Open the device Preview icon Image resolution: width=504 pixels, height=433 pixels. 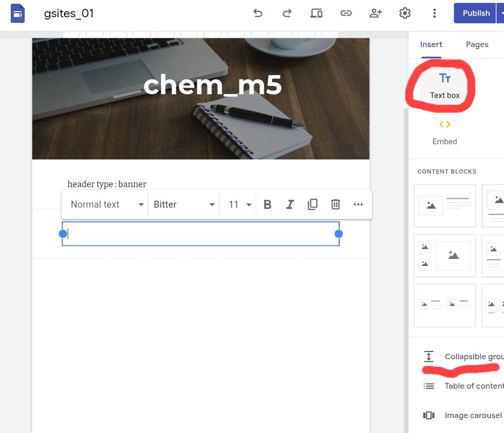point(316,13)
